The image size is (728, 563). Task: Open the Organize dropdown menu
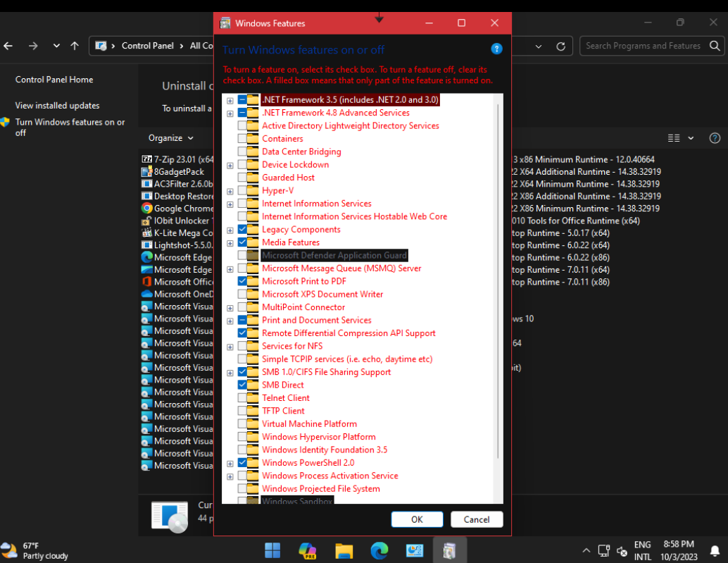click(170, 138)
